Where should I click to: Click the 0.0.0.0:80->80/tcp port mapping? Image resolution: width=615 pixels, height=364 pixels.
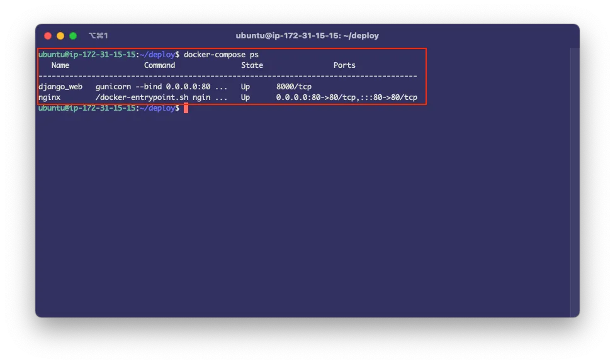click(316, 97)
